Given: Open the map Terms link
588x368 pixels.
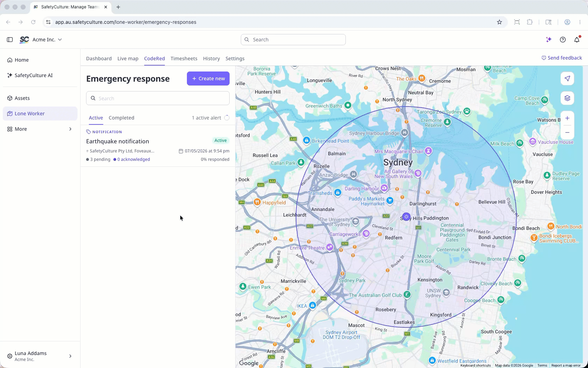Looking at the screenshot, I should 542,366.
